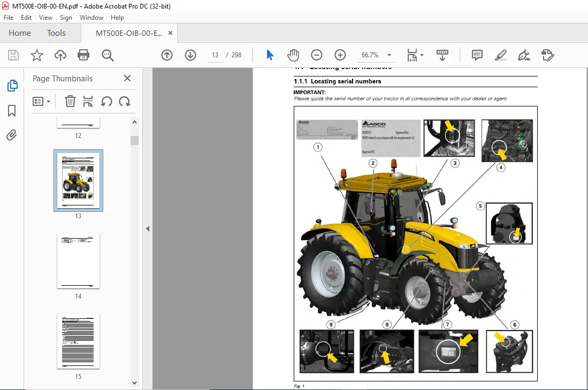This screenshot has width=588, height=390.
Task: Open Page Thumbnails sidebar icon
Action: [x=12, y=86]
